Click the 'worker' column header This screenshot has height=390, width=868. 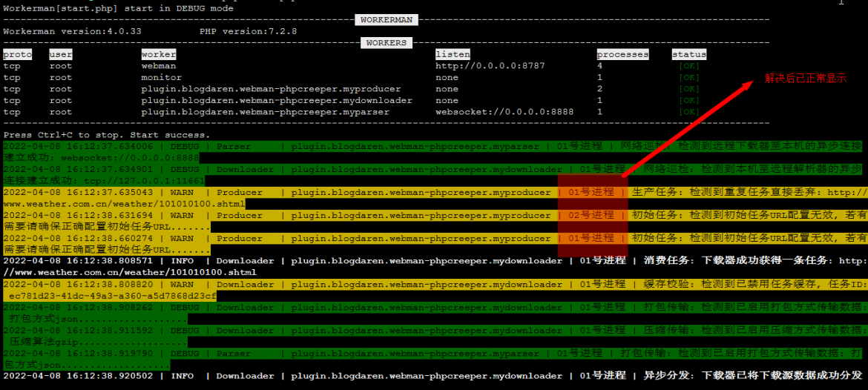(x=158, y=55)
